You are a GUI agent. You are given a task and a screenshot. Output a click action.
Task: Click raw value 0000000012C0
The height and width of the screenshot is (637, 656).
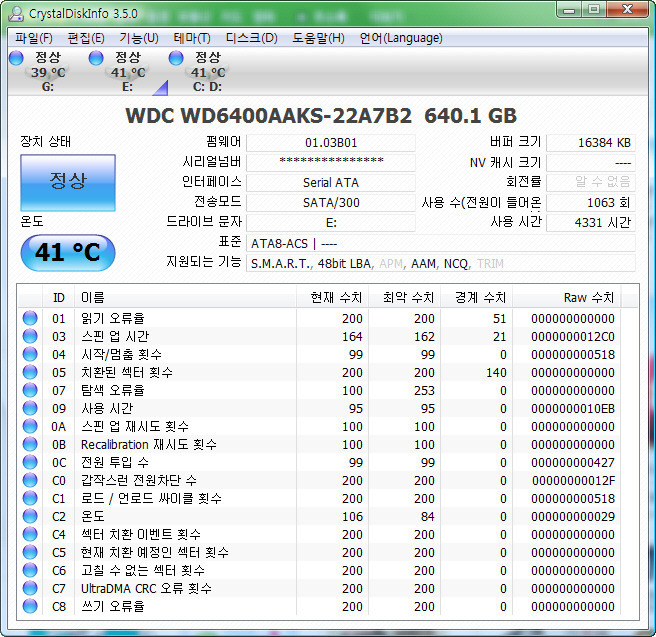point(573,337)
